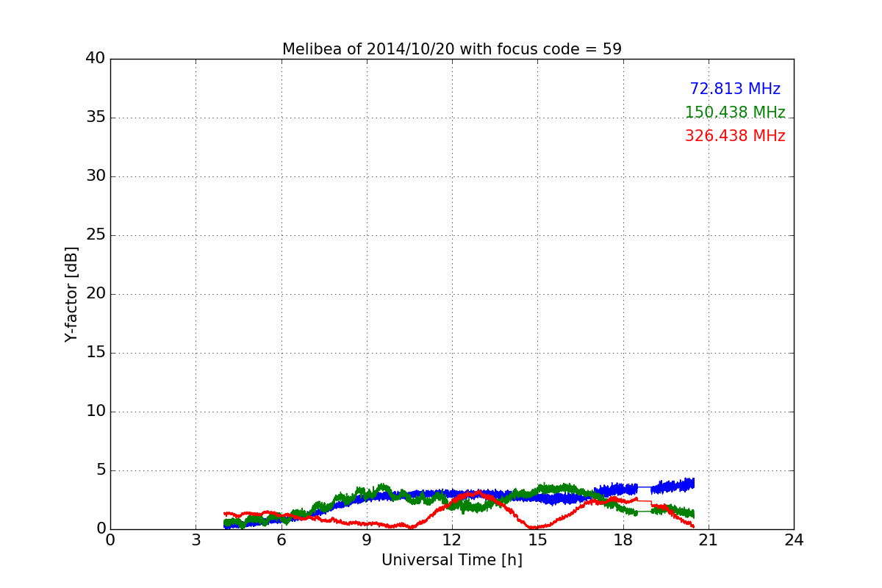882x588 pixels.
Task: Click the Universal Time [h] axis label
Action: (452, 560)
